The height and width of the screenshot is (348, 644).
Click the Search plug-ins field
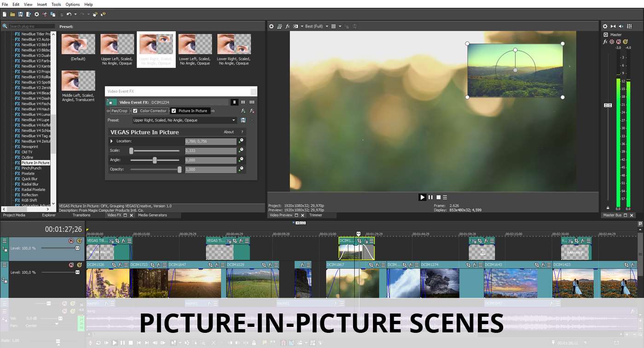coord(31,26)
